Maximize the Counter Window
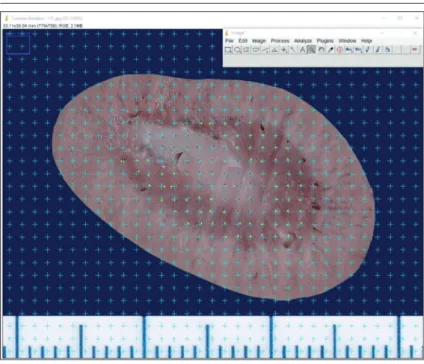The image size is (424, 364). pyautogui.click(x=400, y=18)
